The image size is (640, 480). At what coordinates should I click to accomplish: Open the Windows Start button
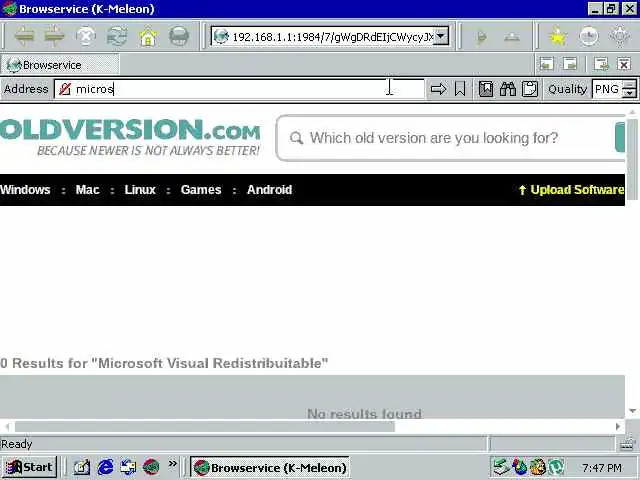pos(29,467)
